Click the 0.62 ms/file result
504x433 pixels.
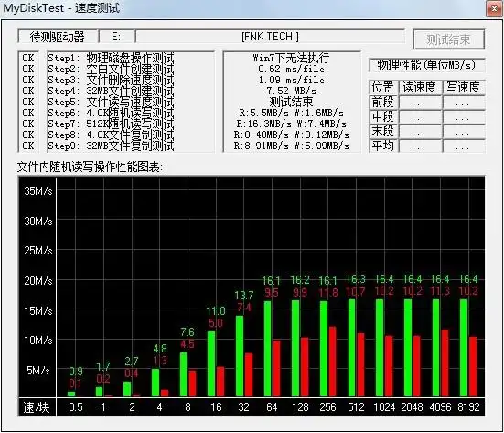click(x=291, y=69)
